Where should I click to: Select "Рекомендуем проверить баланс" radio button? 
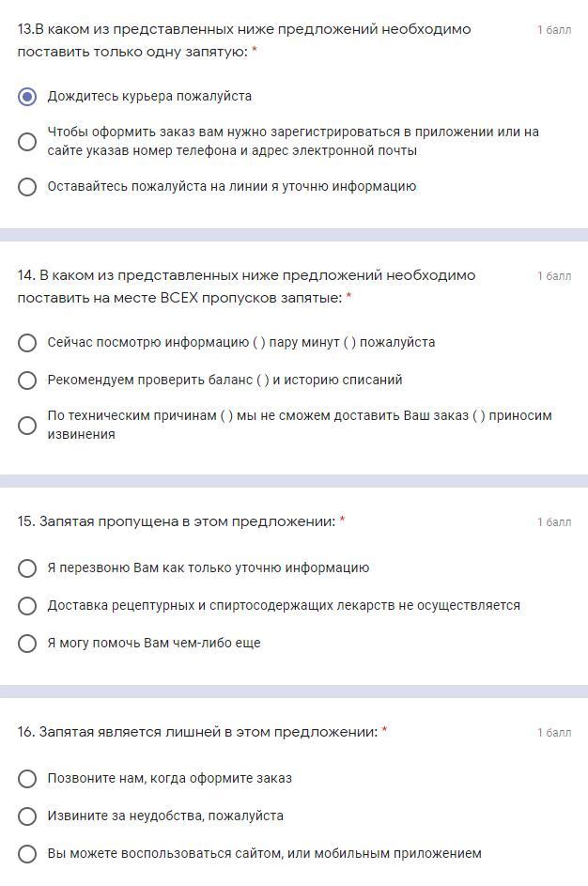(27, 380)
